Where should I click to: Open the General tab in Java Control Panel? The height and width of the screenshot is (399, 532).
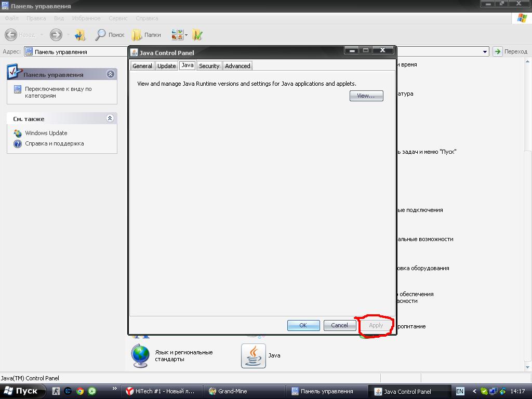tap(142, 66)
